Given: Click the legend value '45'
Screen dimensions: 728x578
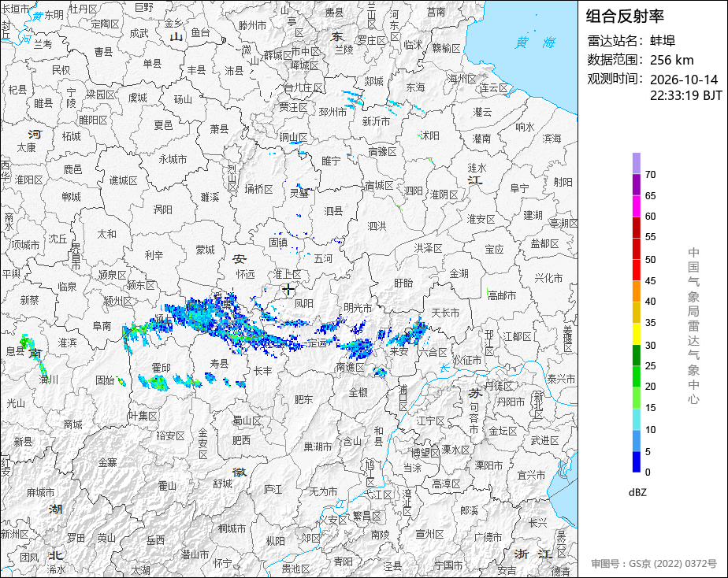Looking at the screenshot, I should tap(651, 280).
